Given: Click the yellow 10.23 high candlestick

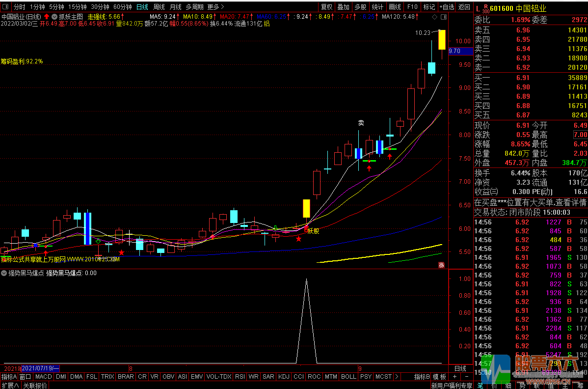Looking at the screenshot, I should point(442,40).
